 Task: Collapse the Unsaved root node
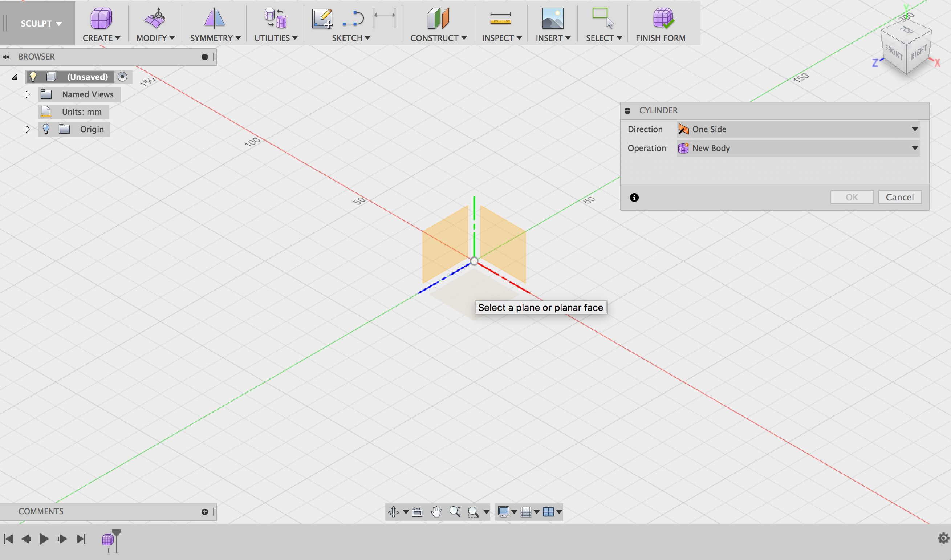tap(15, 77)
